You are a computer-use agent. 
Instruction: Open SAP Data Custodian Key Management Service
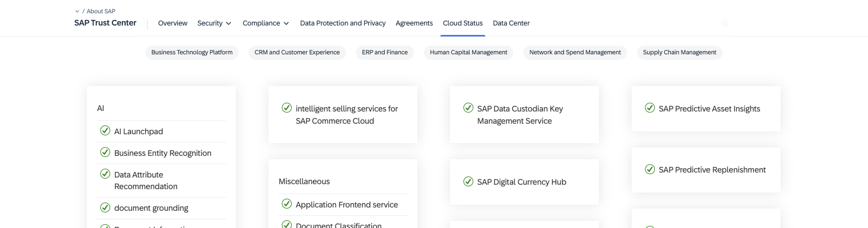520,115
